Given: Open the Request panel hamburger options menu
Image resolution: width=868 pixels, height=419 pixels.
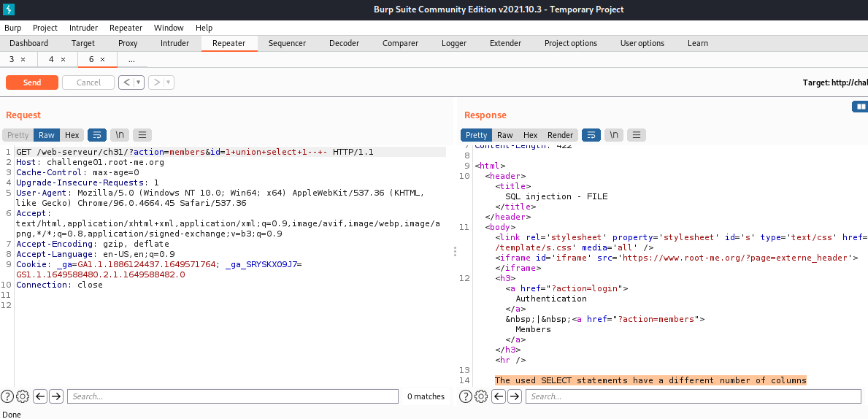Looking at the screenshot, I should 142,135.
